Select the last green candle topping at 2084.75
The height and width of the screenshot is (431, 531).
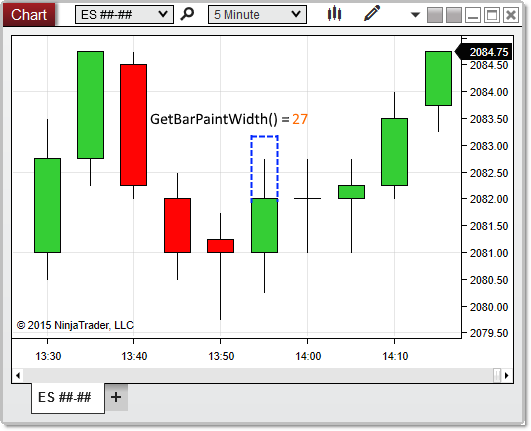point(439,78)
